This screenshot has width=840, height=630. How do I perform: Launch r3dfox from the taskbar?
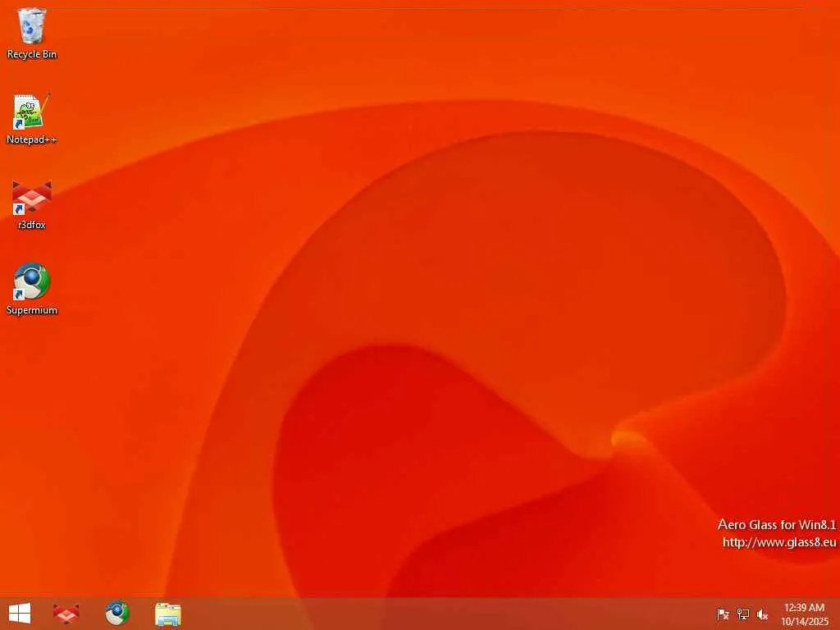pyautogui.click(x=66, y=614)
